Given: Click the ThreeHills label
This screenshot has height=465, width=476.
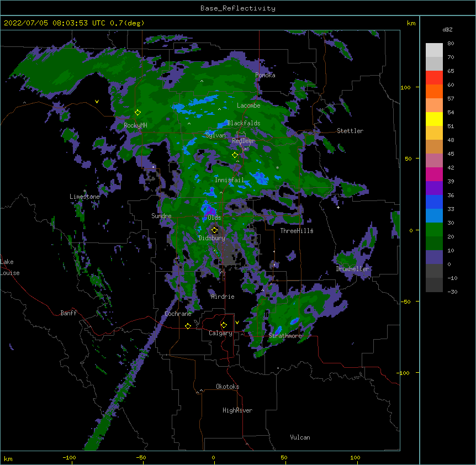Looking at the screenshot, I should [x=297, y=231].
